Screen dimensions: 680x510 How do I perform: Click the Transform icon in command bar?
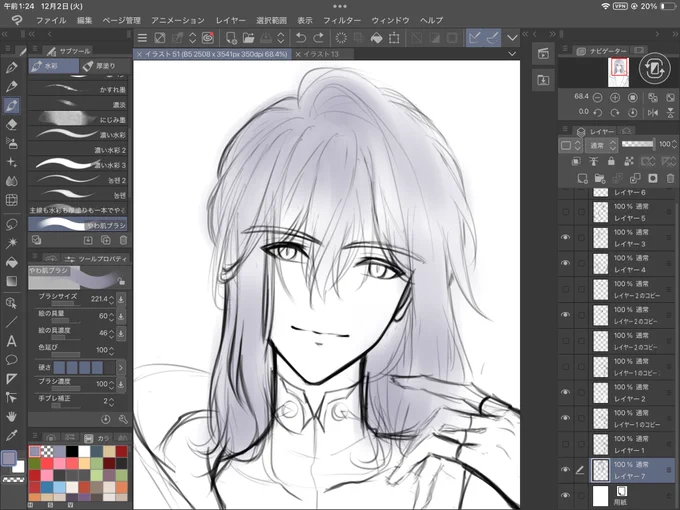pyautogui.click(x=394, y=38)
